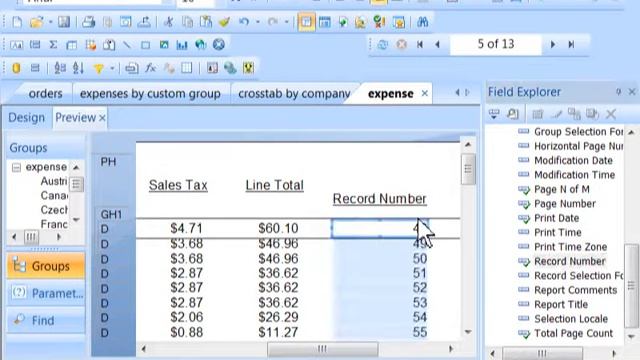Image resolution: width=640 pixels, height=360 pixels.
Task: Insert a Text Object from the toolbar
Action: (x=16, y=45)
